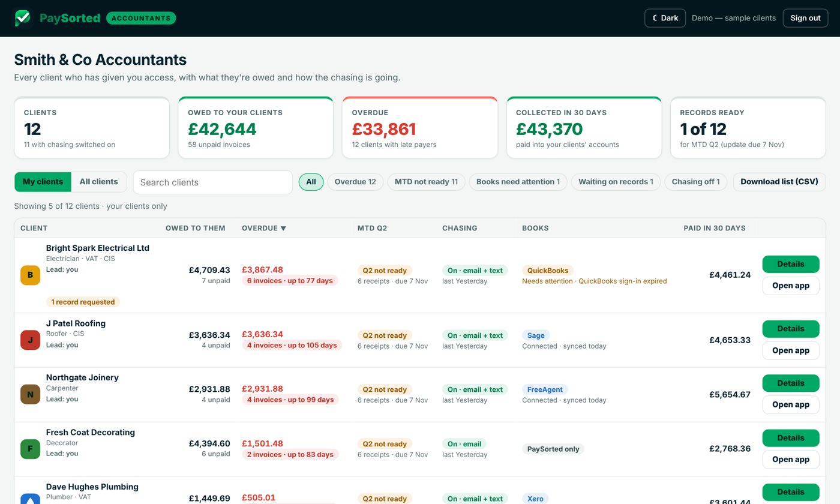Click the Northgate Joinery 'N' avatar
This screenshot has width=840, height=504.
click(31, 394)
